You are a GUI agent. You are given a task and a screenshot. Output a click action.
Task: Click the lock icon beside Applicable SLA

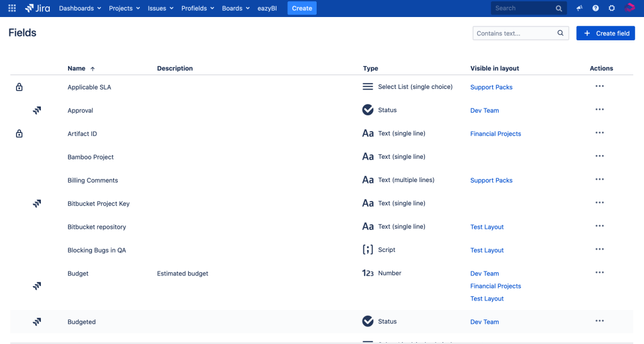pyautogui.click(x=19, y=87)
